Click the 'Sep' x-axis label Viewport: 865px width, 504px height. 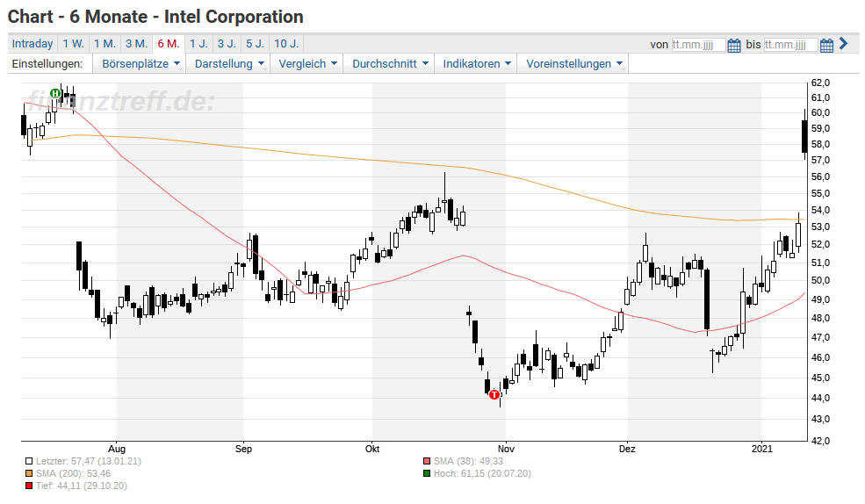pos(243,449)
